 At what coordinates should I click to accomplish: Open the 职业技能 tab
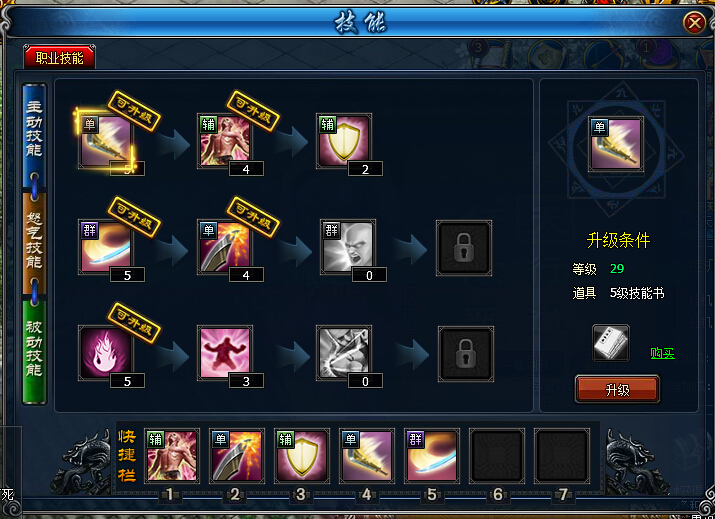tap(59, 57)
